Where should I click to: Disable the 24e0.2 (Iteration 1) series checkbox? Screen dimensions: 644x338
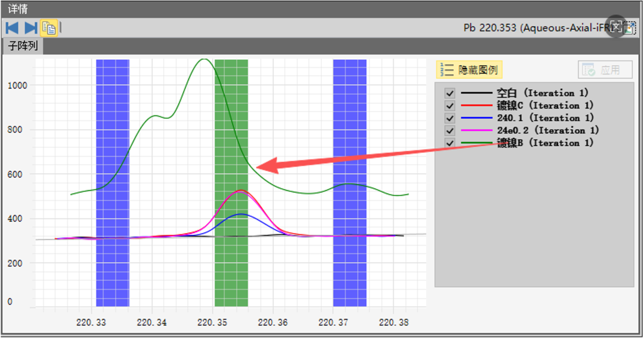pyautogui.click(x=450, y=131)
